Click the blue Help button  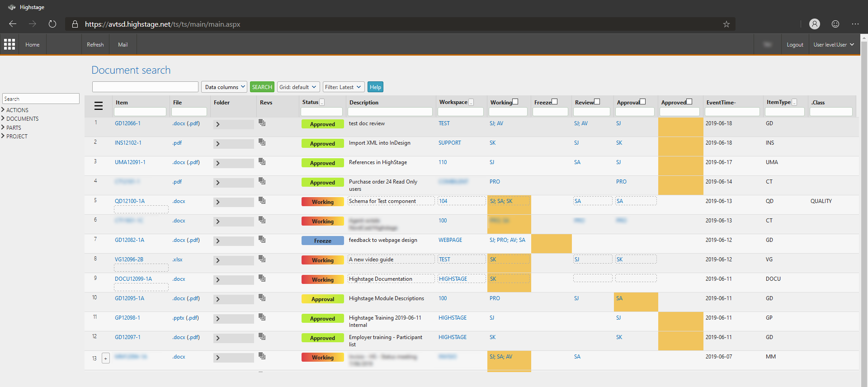375,87
